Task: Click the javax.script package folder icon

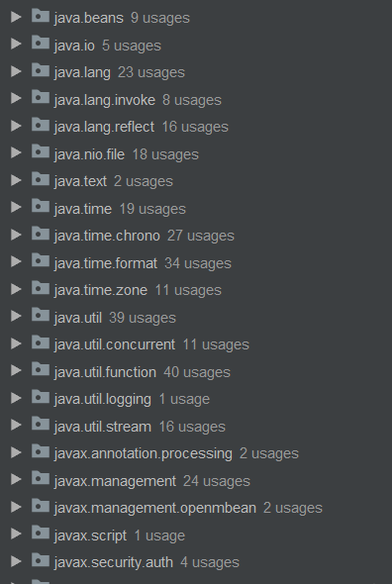Action: [x=41, y=534]
